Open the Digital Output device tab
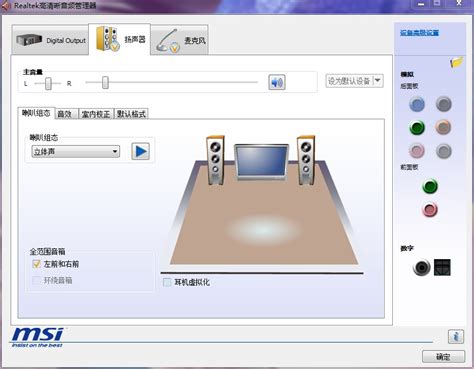474x369 pixels. pos(50,40)
